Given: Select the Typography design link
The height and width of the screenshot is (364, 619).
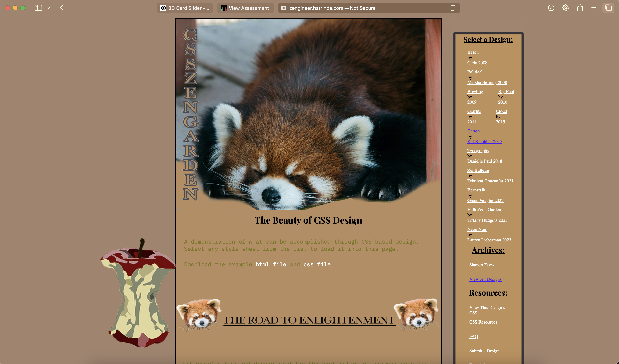Looking at the screenshot, I should [478, 151].
